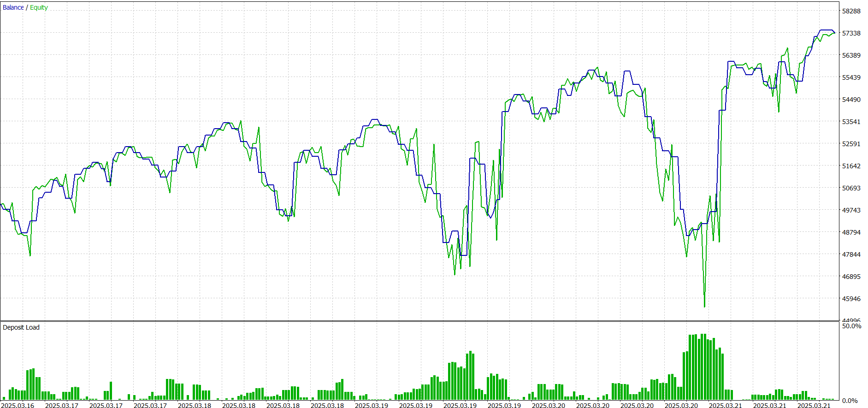Click the 51642 axis value

pyautogui.click(x=851, y=166)
